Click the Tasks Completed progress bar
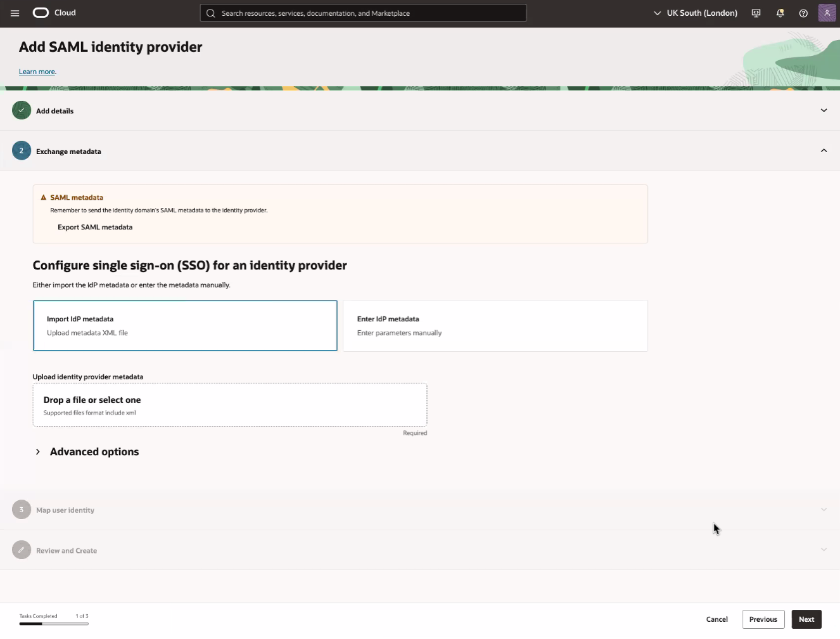 (x=54, y=624)
